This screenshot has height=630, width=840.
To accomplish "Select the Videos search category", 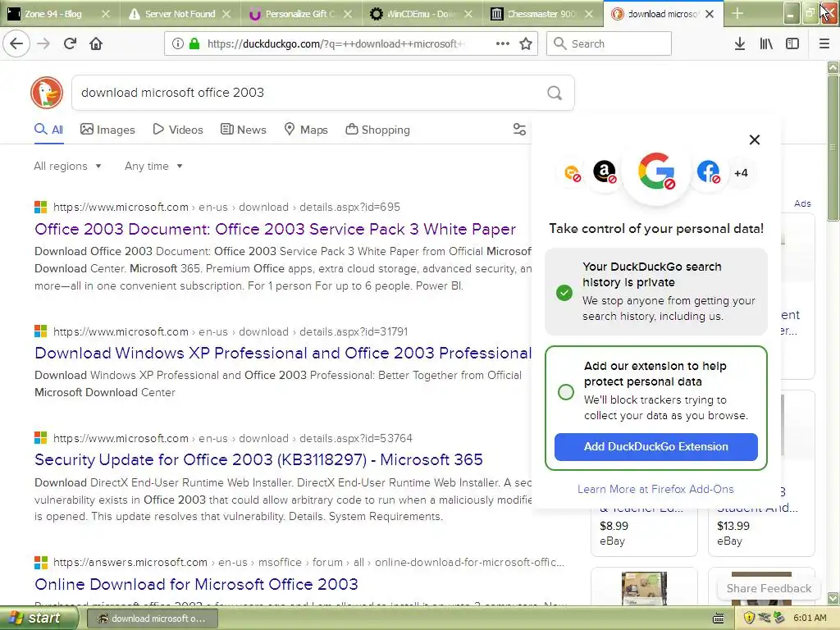I will (x=178, y=130).
